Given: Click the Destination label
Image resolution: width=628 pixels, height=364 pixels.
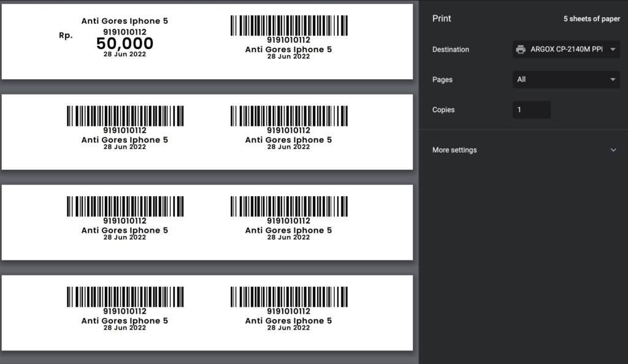Looking at the screenshot, I should (x=451, y=50).
